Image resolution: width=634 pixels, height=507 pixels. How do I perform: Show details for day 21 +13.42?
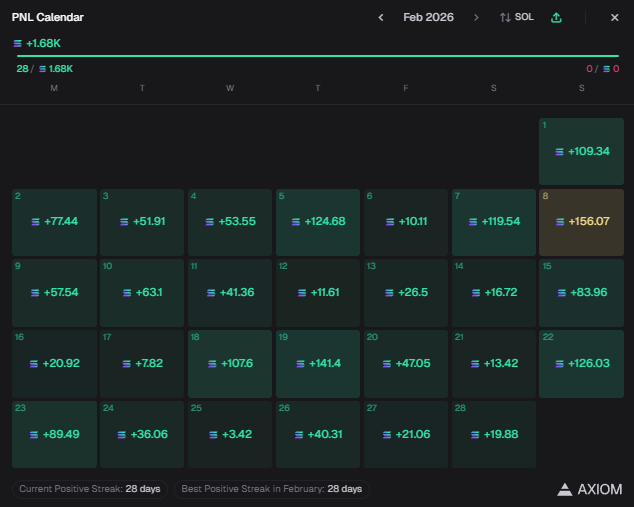coord(494,364)
